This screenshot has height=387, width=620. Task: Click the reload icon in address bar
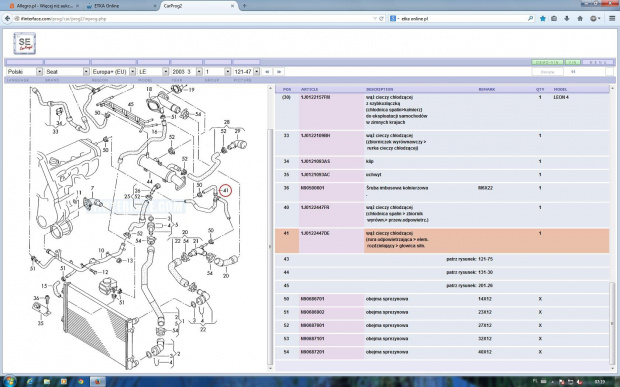pyautogui.click(x=382, y=19)
